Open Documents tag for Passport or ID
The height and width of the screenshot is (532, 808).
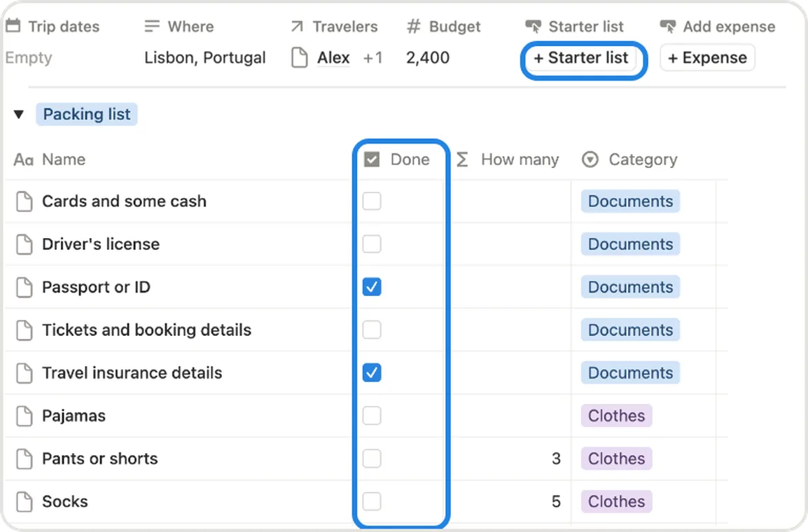point(630,287)
